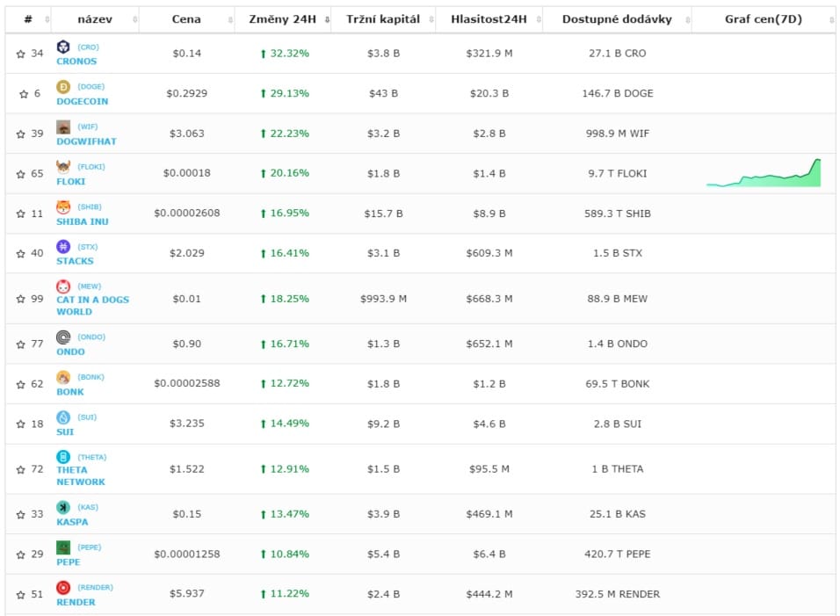Open the DOGECOIN coin link
Viewport: 840px width, 616px height.
point(83,101)
